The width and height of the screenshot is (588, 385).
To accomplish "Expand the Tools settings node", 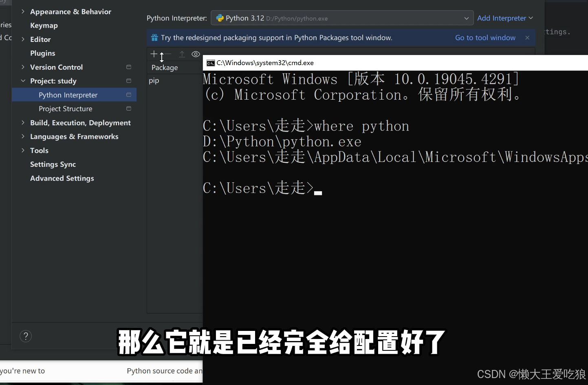I will (23, 150).
